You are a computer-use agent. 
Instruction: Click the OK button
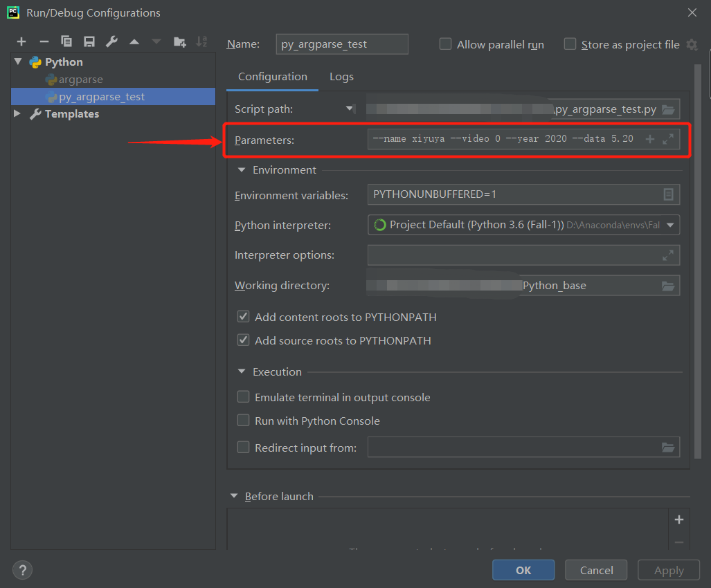tap(523, 570)
